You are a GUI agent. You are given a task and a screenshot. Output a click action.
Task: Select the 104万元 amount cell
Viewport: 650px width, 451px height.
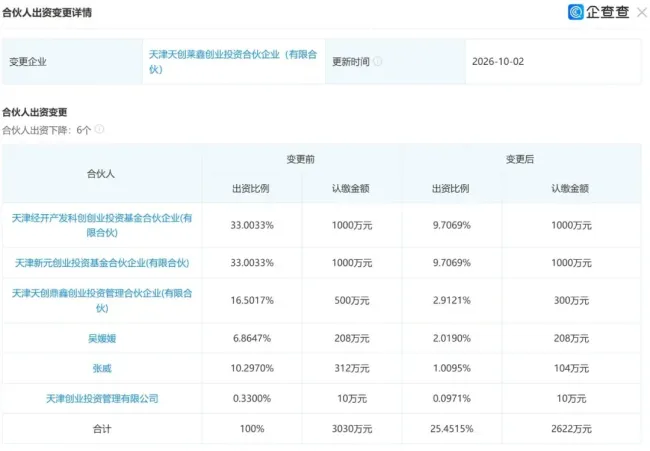(x=571, y=368)
